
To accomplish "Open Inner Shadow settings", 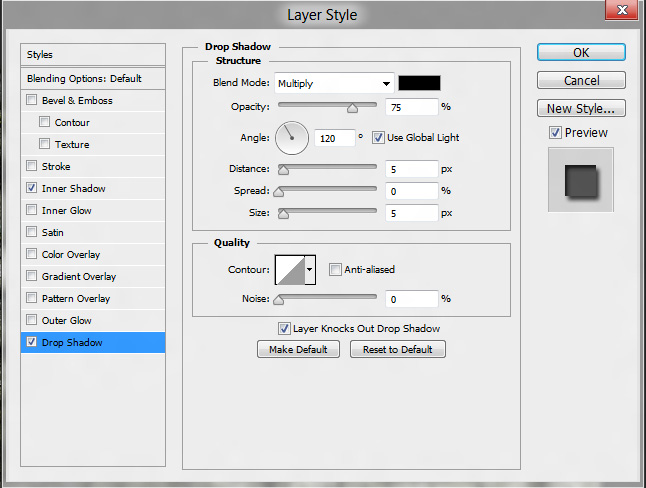I will tap(93, 188).
